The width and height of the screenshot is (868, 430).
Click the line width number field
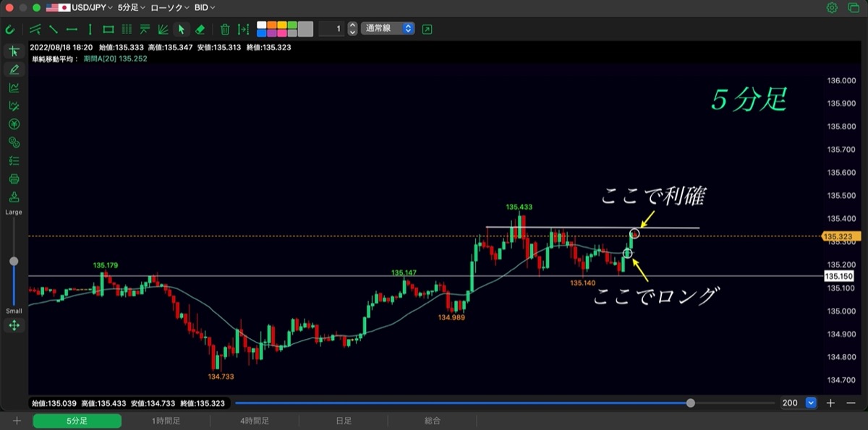coord(332,29)
